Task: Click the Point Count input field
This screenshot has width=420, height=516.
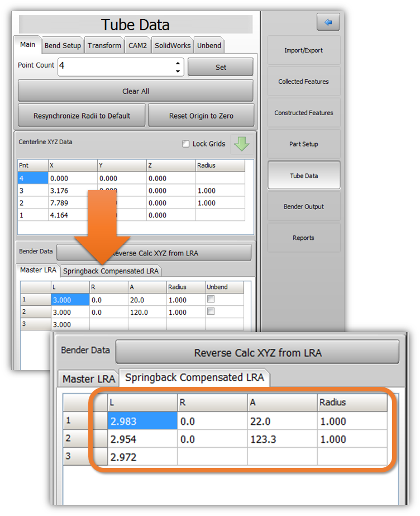Action: pos(114,67)
